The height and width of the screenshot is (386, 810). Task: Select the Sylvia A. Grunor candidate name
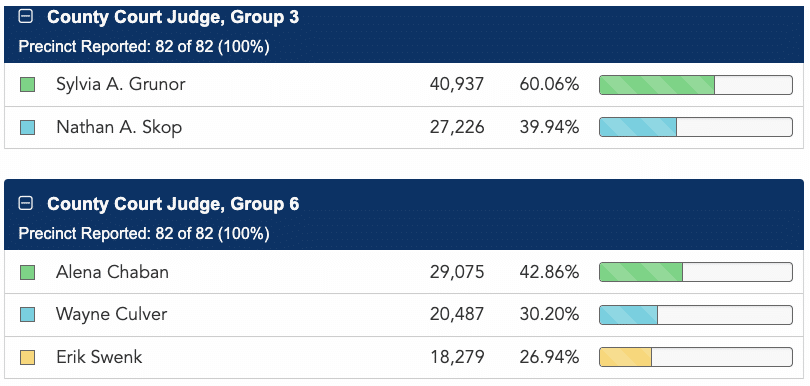(120, 84)
